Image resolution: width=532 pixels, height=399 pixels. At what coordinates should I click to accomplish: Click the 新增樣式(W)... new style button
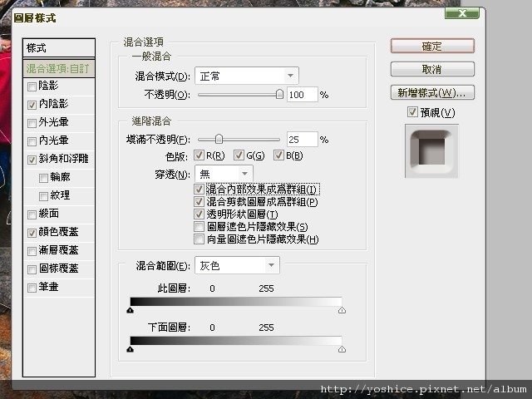pyautogui.click(x=432, y=92)
